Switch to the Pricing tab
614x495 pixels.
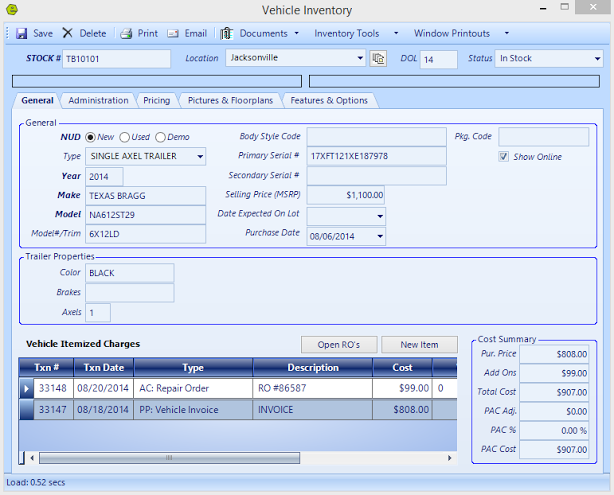coord(156,100)
